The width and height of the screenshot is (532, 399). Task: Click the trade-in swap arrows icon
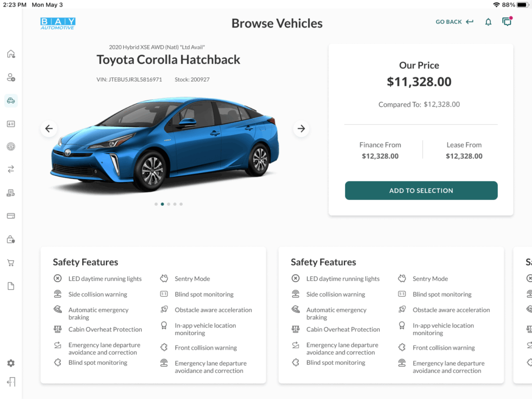coord(11,169)
